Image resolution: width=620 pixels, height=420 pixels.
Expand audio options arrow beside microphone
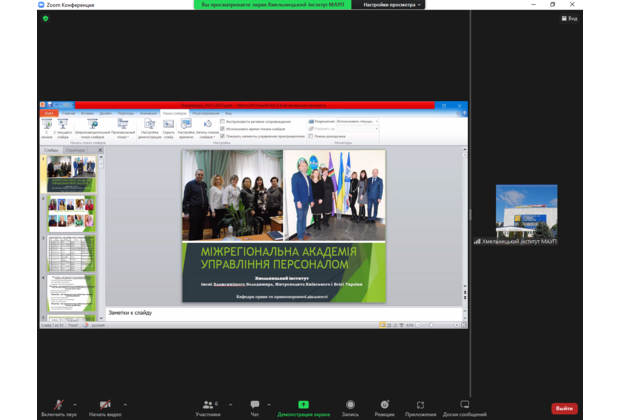tap(75, 402)
